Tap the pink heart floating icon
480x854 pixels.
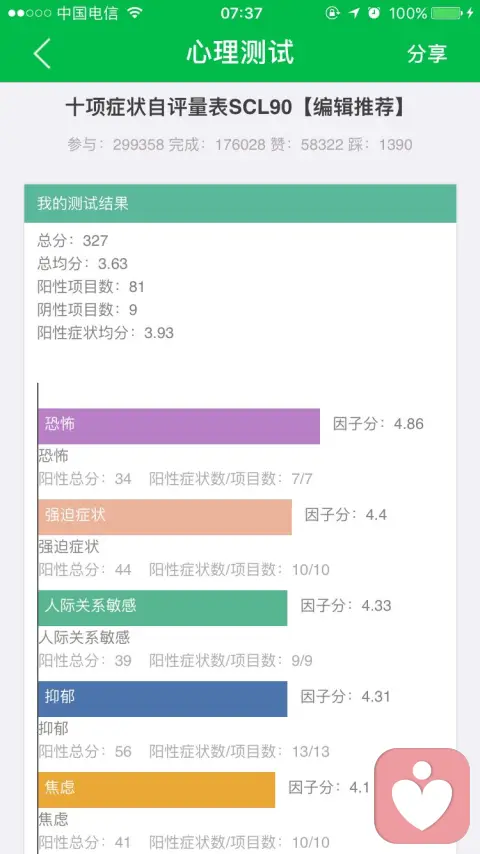click(x=422, y=795)
